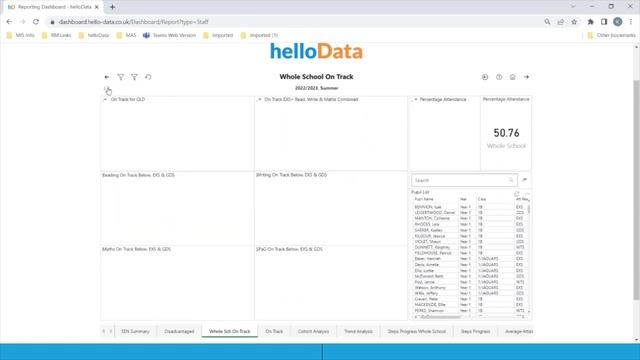Open the Other bookmarks folder
Image resolution: width=640 pixels, height=360 pixels.
(611, 36)
